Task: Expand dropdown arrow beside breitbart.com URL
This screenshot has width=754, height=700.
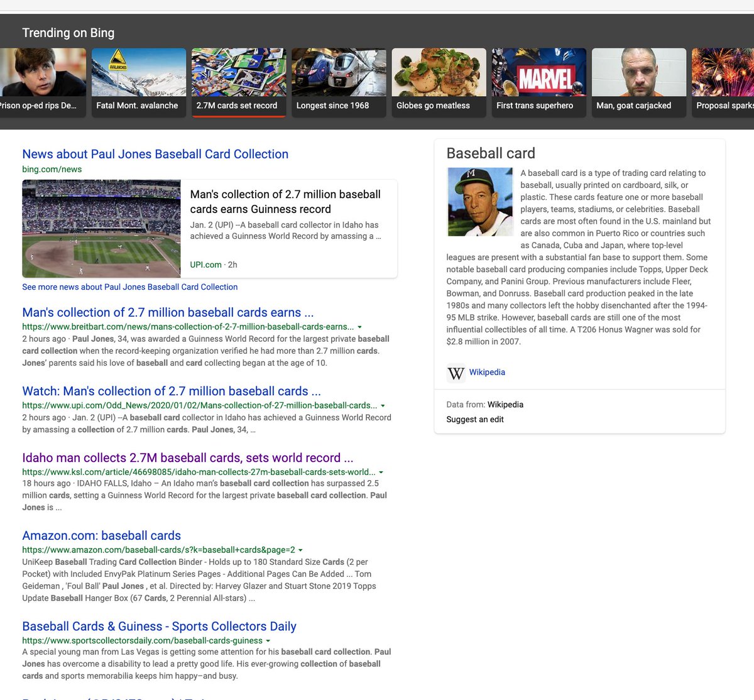Action: [x=359, y=327]
